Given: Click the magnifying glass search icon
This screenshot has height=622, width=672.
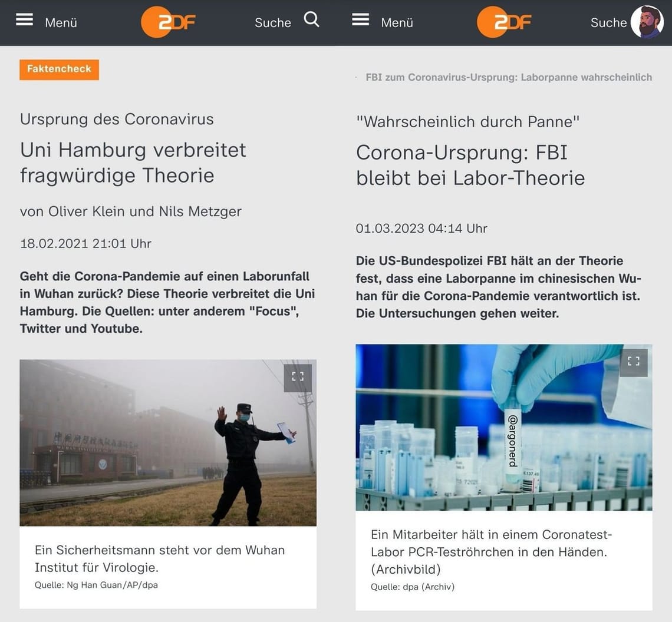Looking at the screenshot, I should tap(311, 19).
